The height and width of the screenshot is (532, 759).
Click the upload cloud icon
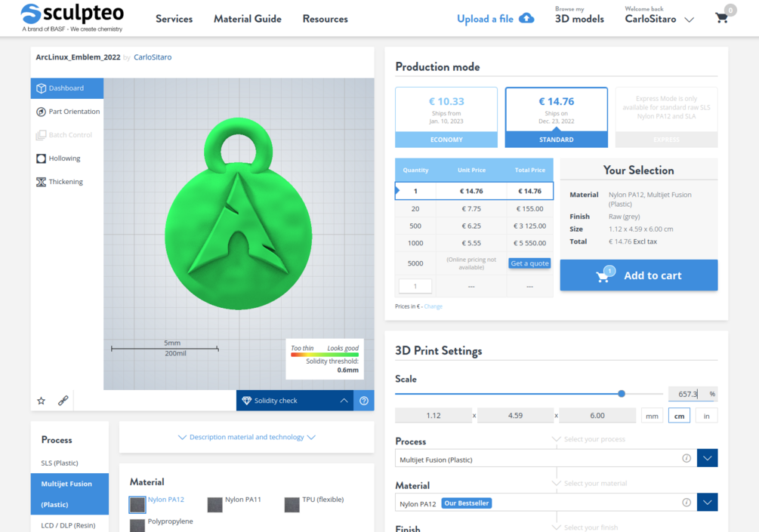(526, 18)
